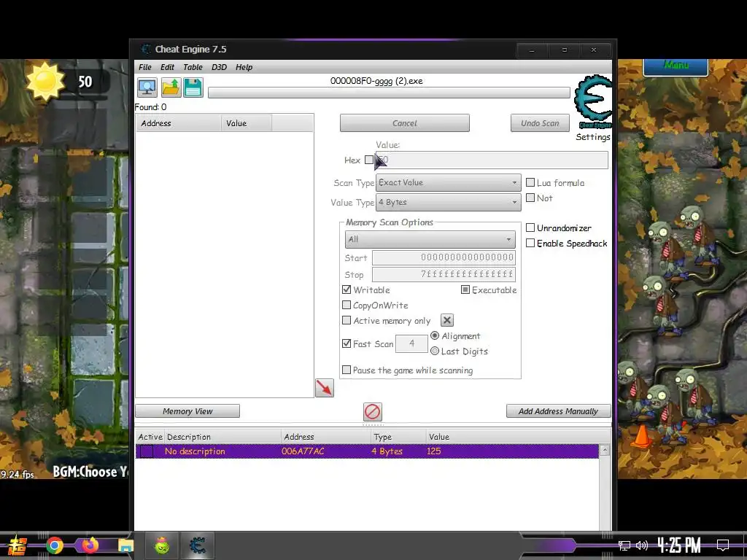This screenshot has width=747, height=560.
Task: Click the address list scrollbar up arrow
Action: tap(605, 450)
